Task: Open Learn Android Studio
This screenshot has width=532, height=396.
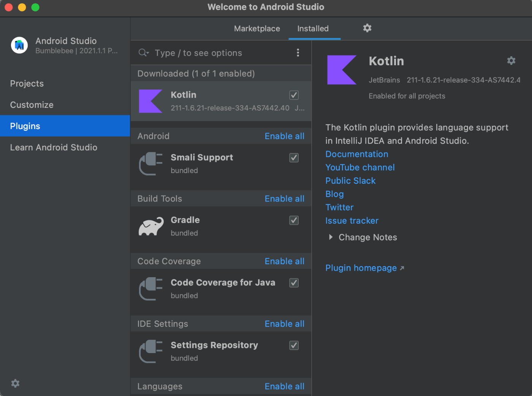Action: click(x=65, y=147)
